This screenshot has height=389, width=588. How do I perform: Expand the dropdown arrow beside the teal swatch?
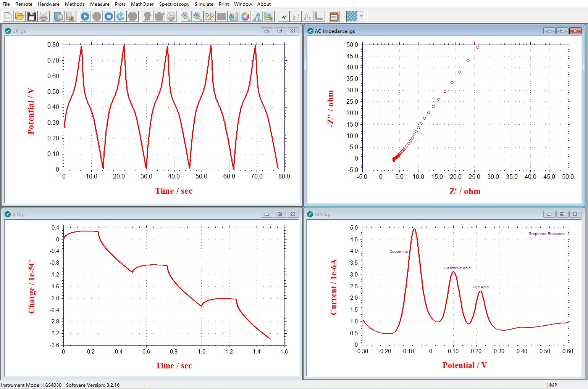tap(361, 16)
